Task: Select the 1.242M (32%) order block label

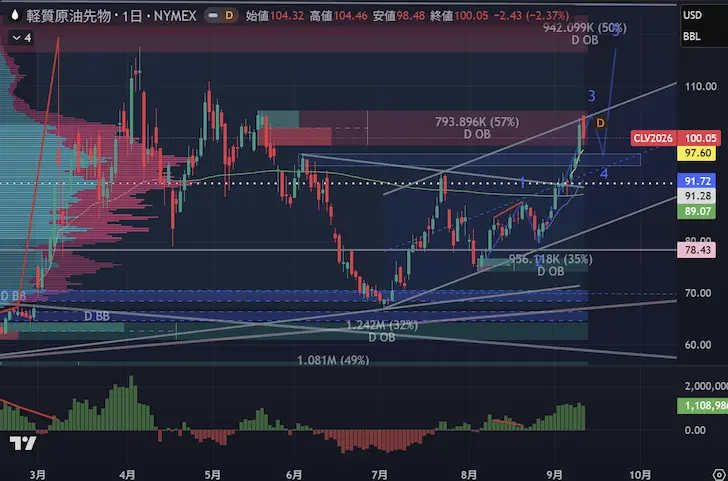Action: (382, 326)
